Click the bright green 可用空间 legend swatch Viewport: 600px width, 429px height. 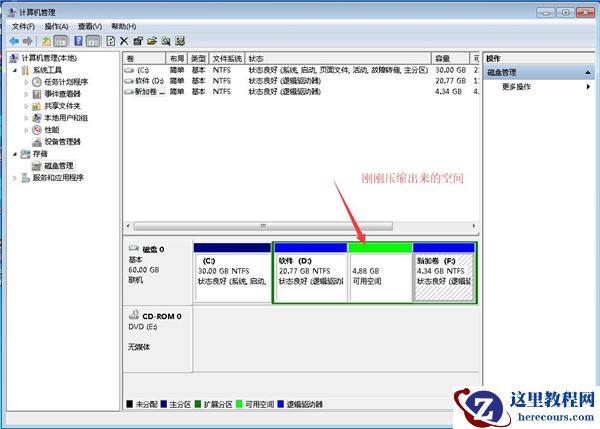239,404
